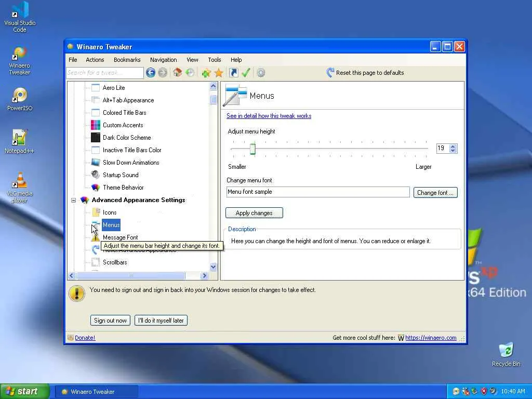The width and height of the screenshot is (532, 399).
Task: Click the Search for a tweak box
Action: (105, 73)
